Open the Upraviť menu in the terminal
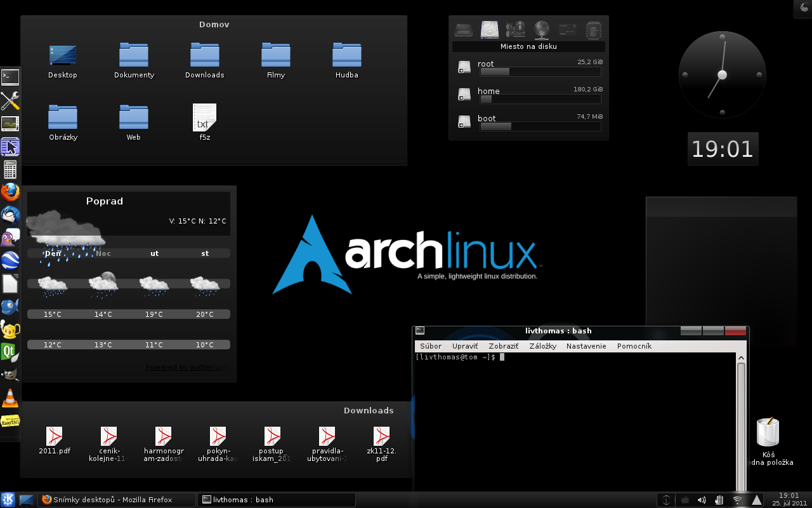The image size is (812, 508). coord(465,346)
